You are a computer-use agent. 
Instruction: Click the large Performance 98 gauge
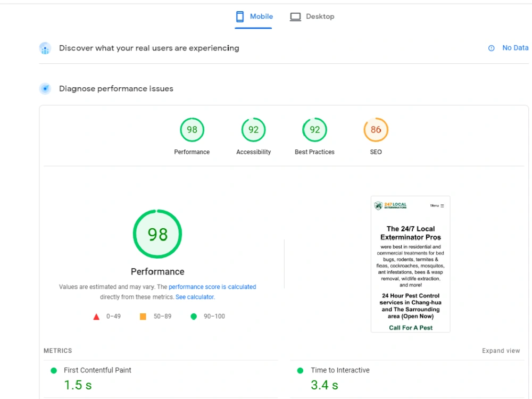tap(157, 234)
